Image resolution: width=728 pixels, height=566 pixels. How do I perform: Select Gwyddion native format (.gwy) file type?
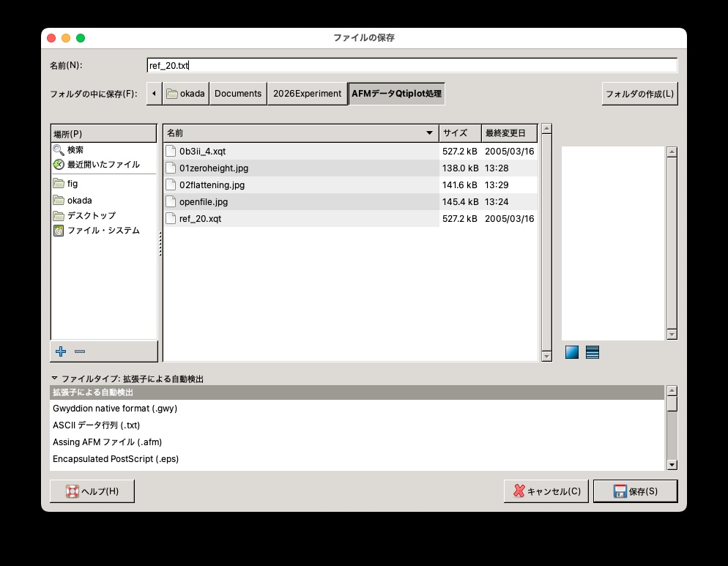pyautogui.click(x=357, y=408)
